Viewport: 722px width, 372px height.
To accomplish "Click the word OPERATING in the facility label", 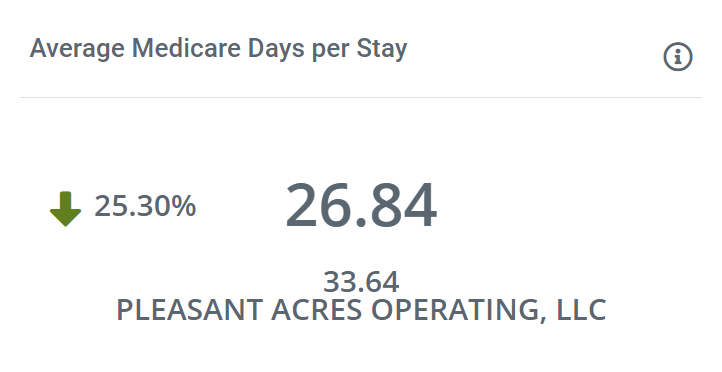I will [x=455, y=310].
